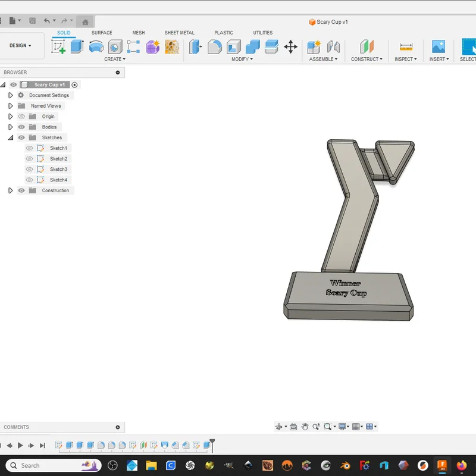Choose the Revolve tool
476x476 pixels.
pyautogui.click(x=96, y=47)
